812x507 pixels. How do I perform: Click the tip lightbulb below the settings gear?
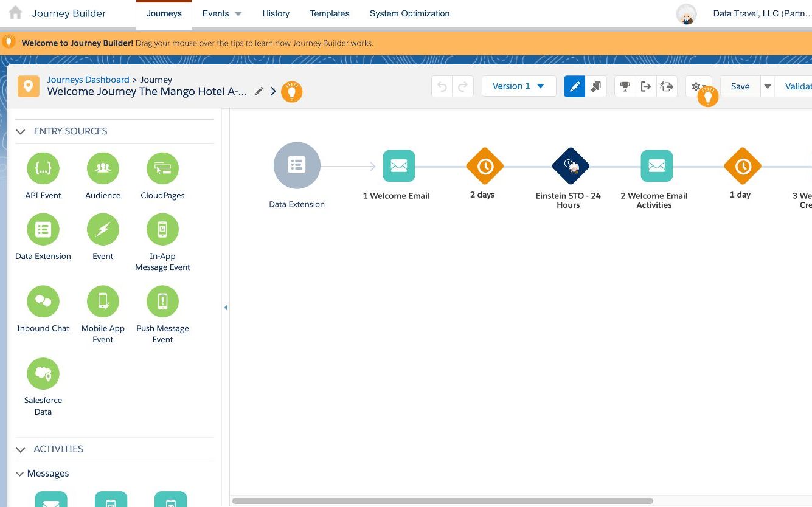point(708,96)
